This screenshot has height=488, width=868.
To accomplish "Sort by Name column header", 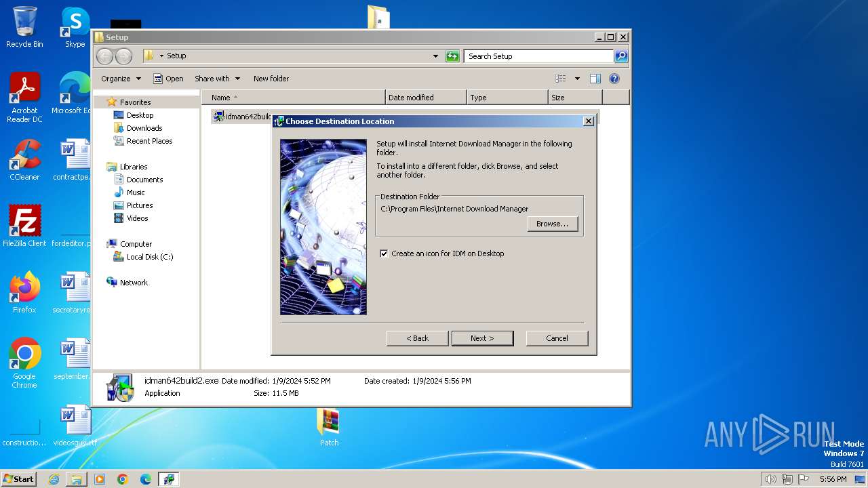I will tap(294, 98).
